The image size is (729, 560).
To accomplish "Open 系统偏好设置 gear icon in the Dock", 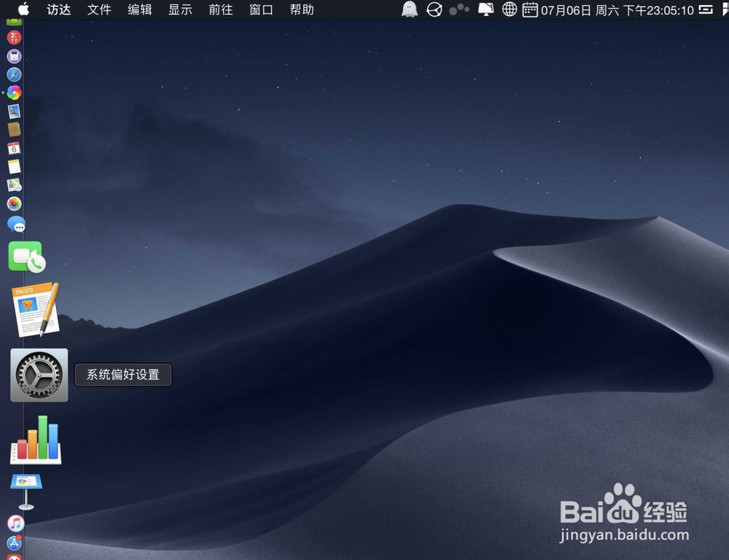I will (39, 375).
